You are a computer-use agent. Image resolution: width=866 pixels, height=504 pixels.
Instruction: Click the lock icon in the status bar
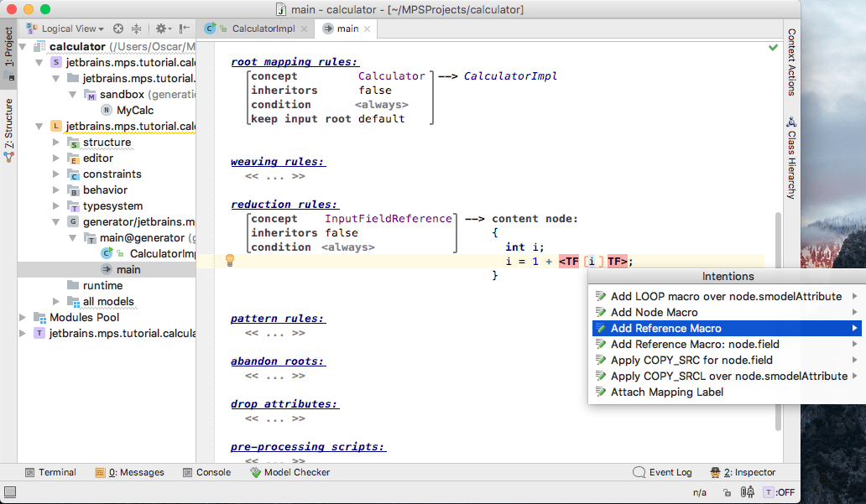coord(726,492)
